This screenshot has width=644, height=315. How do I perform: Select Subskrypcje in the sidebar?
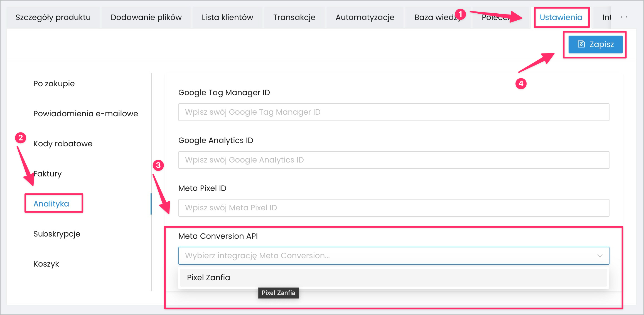(57, 234)
